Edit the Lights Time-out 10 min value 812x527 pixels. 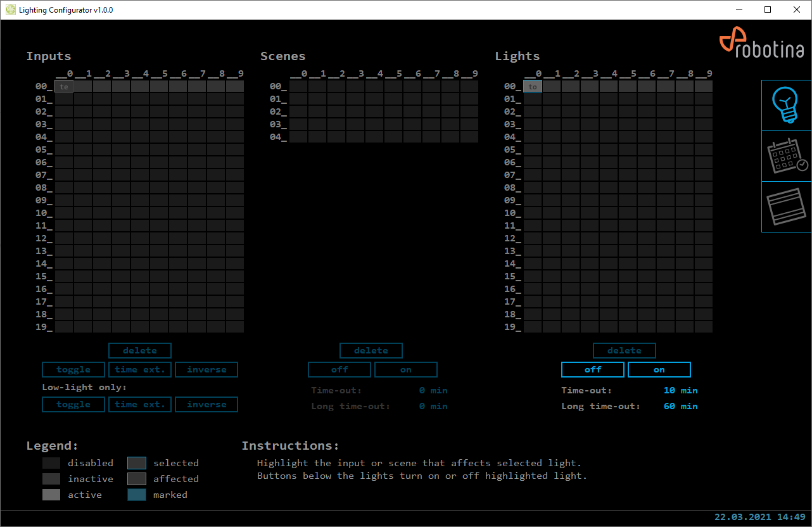680,391
